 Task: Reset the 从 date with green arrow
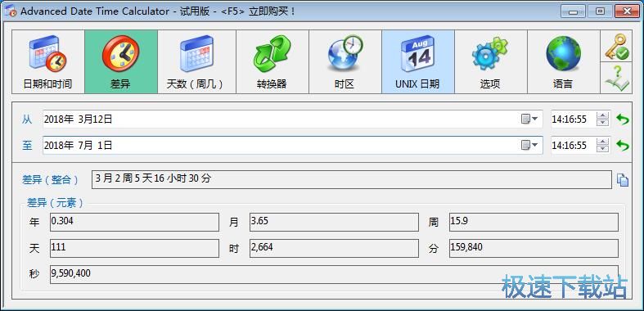[623, 119]
